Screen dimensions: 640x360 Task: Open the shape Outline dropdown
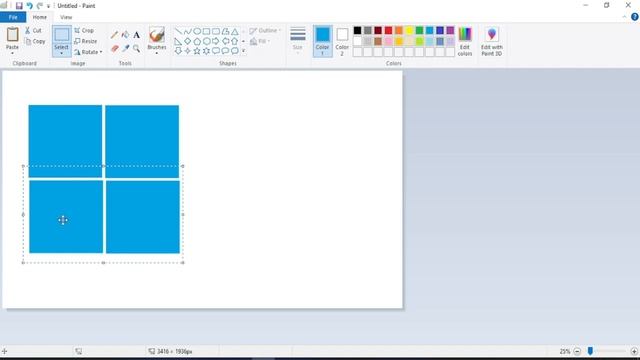pos(265,31)
